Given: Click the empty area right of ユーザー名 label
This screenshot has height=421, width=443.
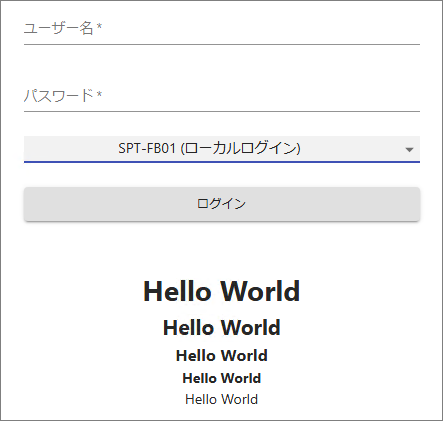Looking at the screenshot, I should (260, 29).
